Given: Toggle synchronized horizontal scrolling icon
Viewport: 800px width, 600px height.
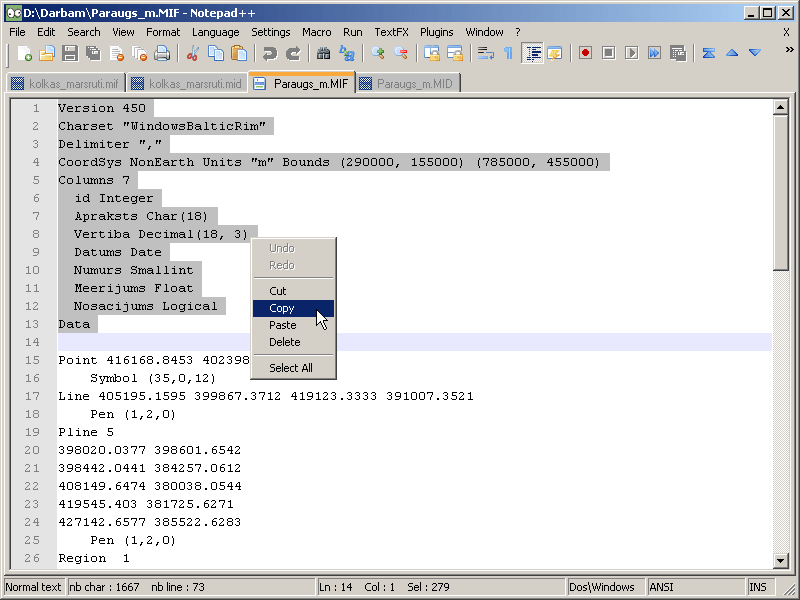Looking at the screenshot, I should pos(455,53).
